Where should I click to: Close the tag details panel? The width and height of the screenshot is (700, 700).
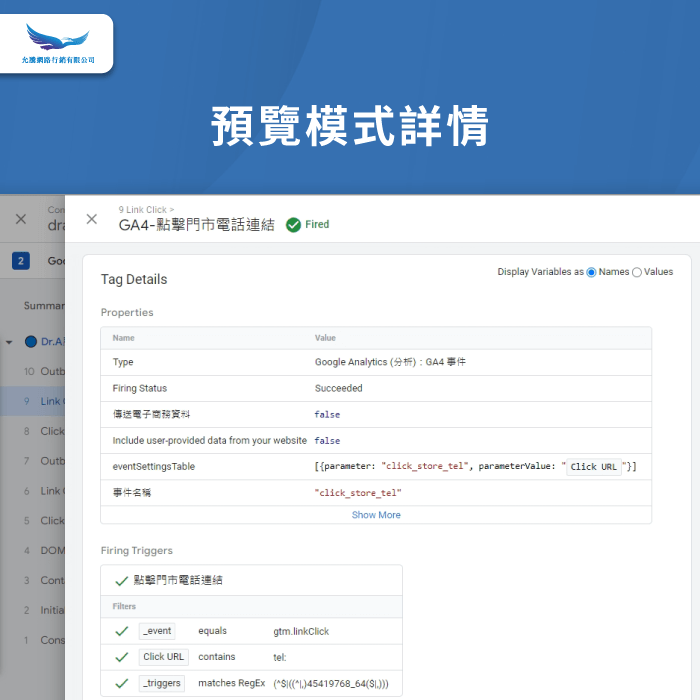(92, 219)
